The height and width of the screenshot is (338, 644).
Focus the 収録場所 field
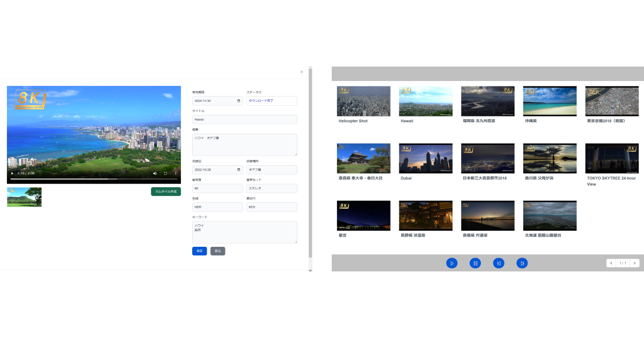pyautogui.click(x=272, y=170)
